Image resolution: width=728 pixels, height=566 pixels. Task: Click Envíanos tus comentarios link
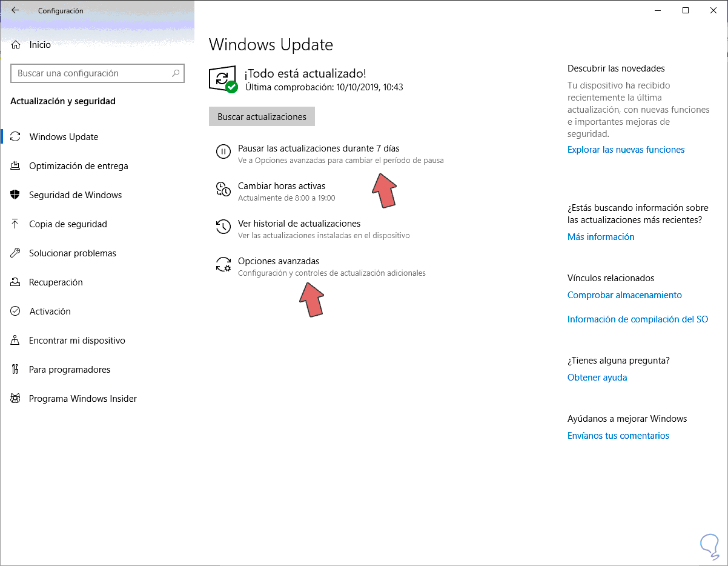pyautogui.click(x=618, y=436)
